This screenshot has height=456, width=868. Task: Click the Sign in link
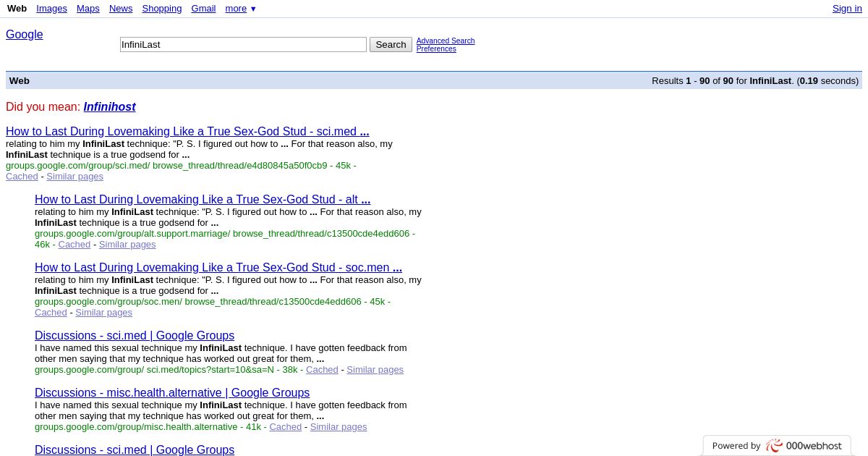pos(847,9)
